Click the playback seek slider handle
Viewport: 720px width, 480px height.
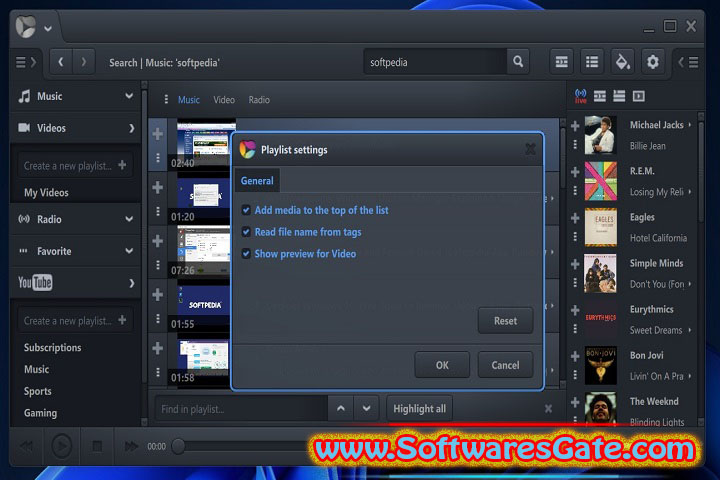178,446
